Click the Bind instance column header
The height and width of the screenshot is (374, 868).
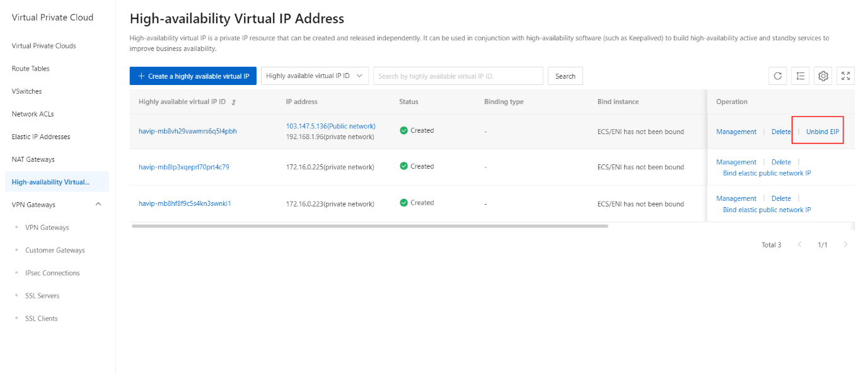click(x=618, y=101)
